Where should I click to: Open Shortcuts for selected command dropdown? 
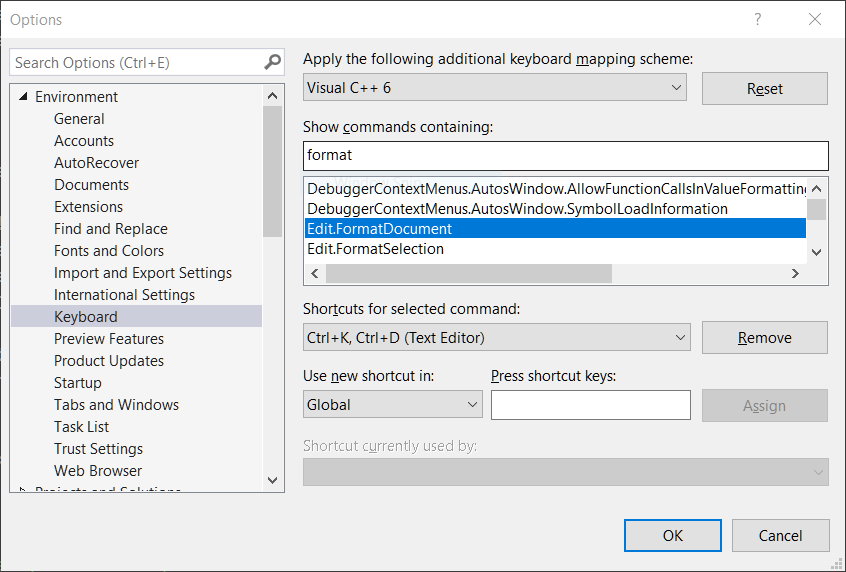(497, 338)
